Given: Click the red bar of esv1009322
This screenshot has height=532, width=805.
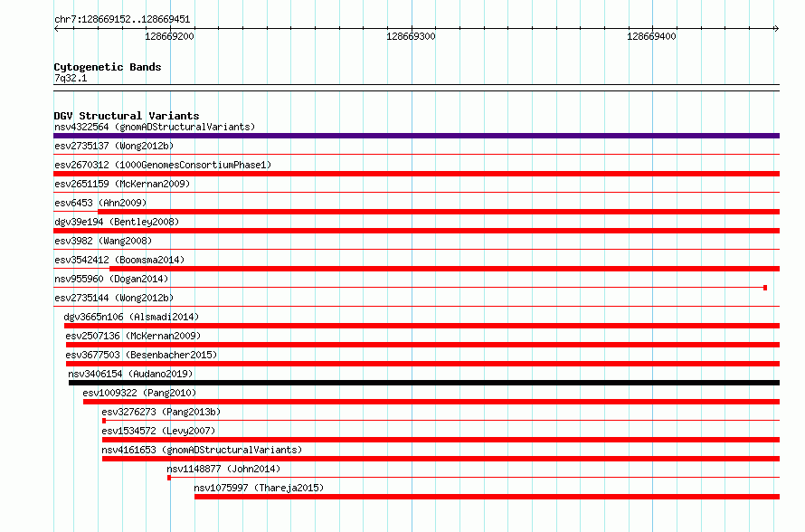Looking at the screenshot, I should click(x=431, y=402).
